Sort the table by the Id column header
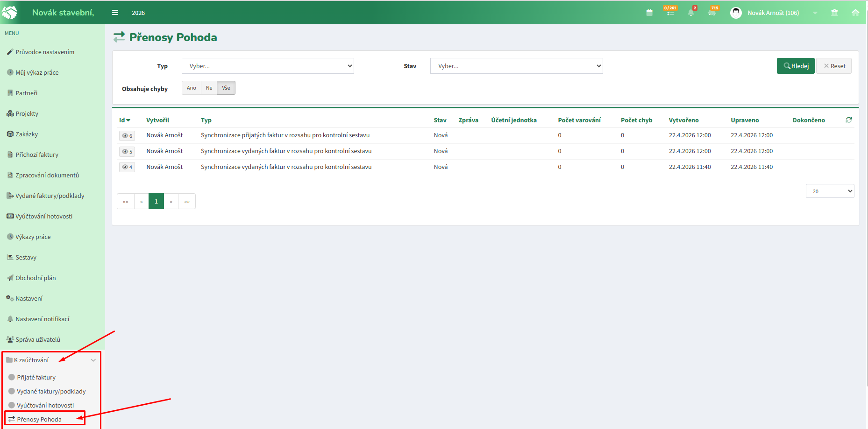The height and width of the screenshot is (429, 868). (x=124, y=120)
